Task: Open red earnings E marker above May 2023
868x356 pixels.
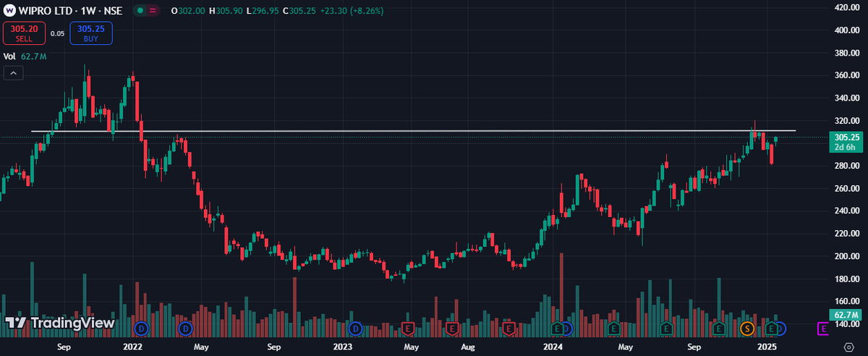Action: point(409,329)
